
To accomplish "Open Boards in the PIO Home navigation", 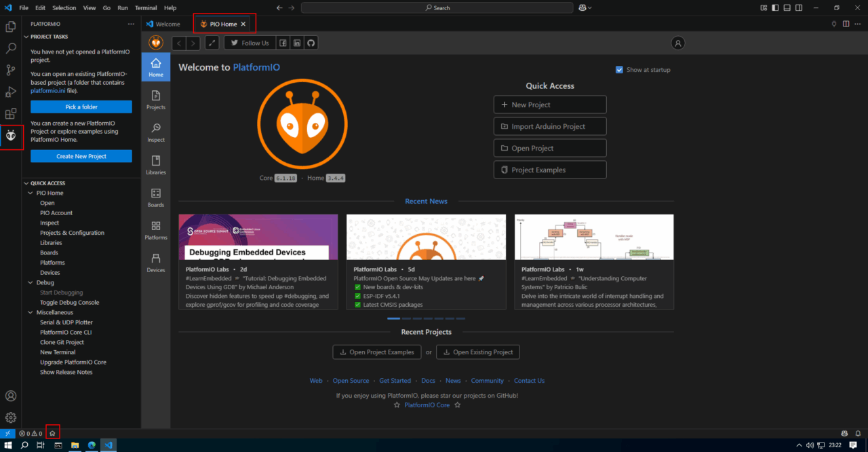I will 156,198.
